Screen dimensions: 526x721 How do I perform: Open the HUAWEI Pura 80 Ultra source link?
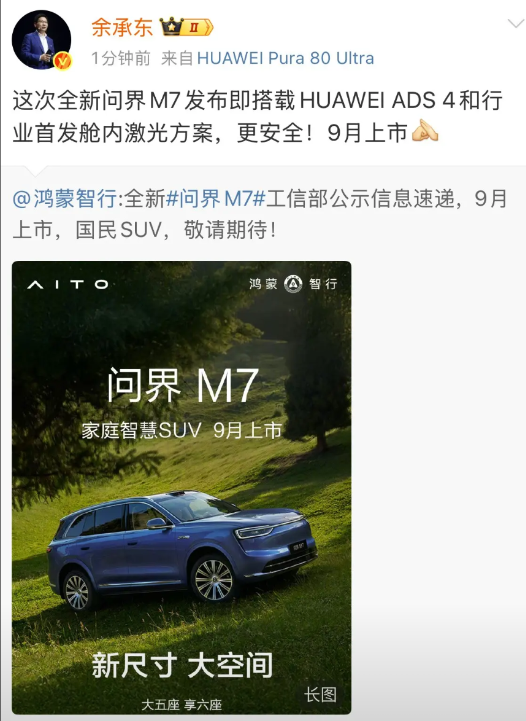(x=285, y=58)
